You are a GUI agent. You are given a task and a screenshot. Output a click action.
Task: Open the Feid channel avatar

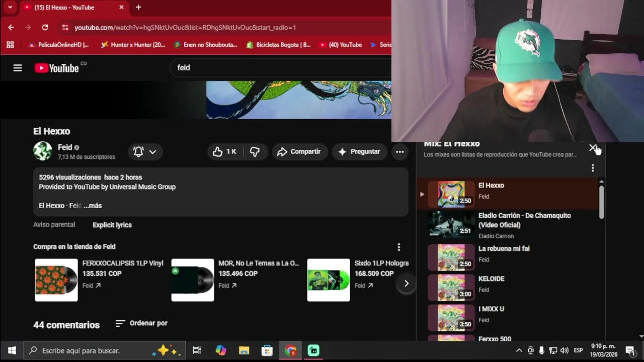click(x=43, y=151)
